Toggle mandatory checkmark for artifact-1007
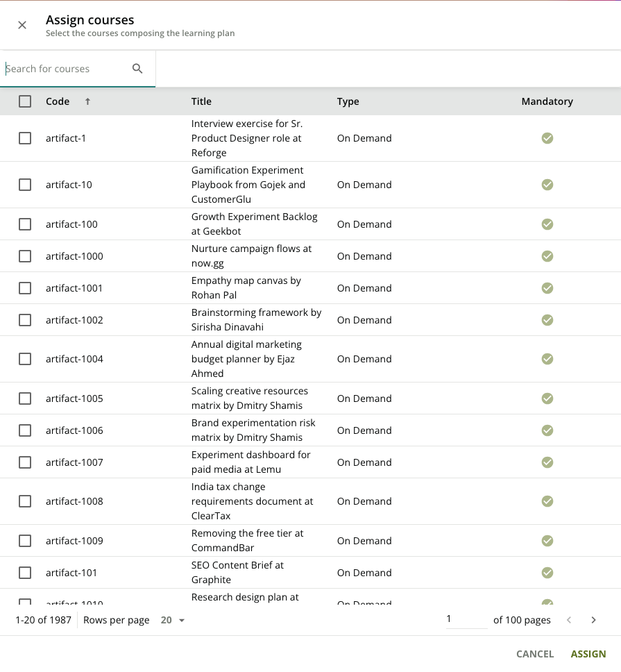Screen dimensions: 621x672 pyautogui.click(x=547, y=462)
